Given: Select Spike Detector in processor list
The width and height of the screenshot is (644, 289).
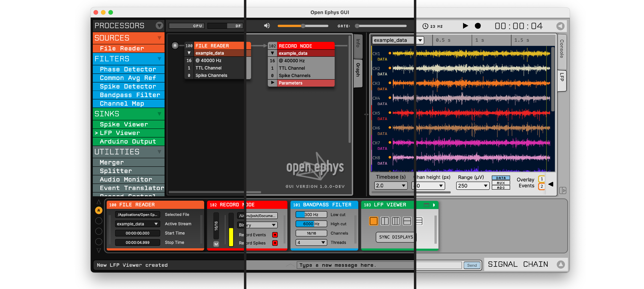Looking at the screenshot, I should coord(129,86).
